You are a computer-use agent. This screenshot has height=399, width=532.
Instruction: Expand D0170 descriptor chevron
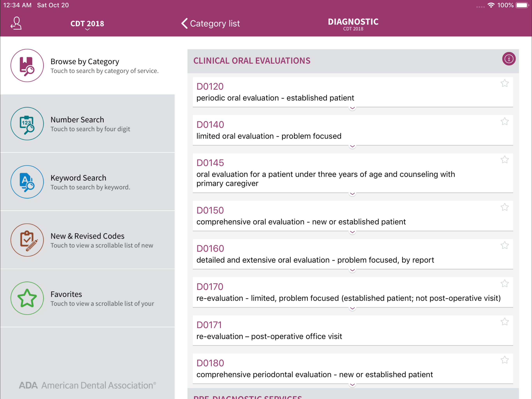pyautogui.click(x=352, y=309)
